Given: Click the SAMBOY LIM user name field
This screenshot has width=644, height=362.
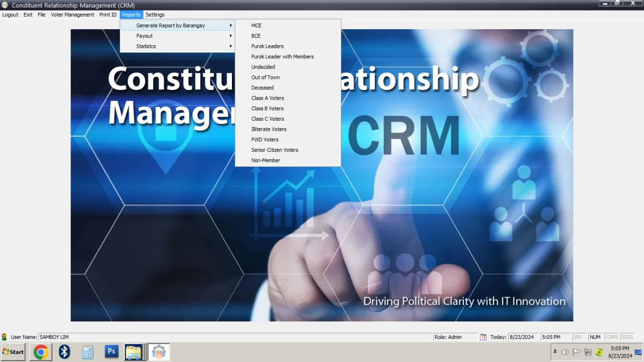Looking at the screenshot, I should point(234,337).
